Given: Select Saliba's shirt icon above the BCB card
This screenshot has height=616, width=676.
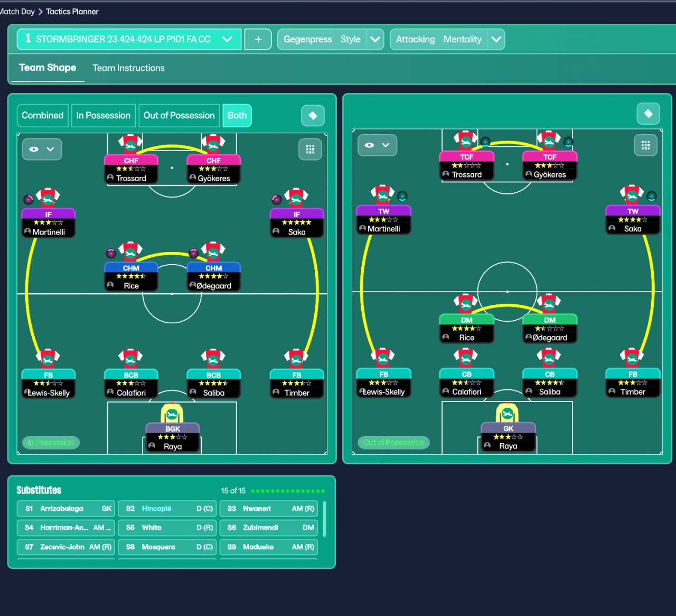Looking at the screenshot, I should pyautogui.click(x=213, y=359).
